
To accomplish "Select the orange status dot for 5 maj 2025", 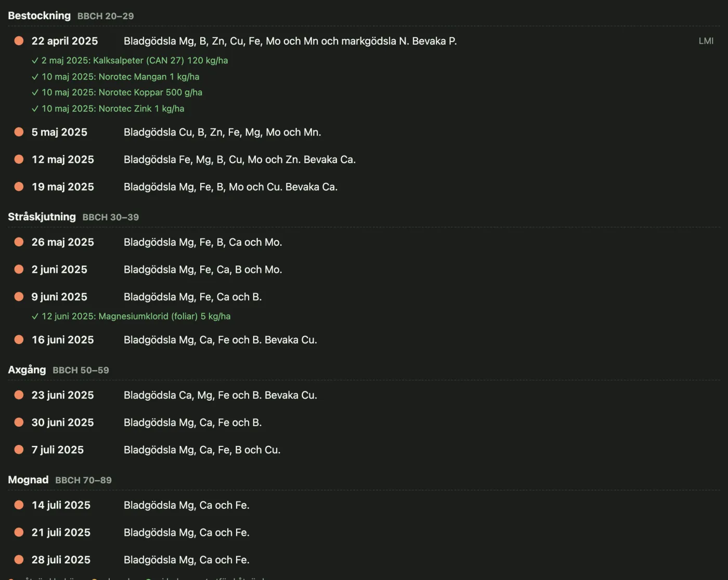I will tap(19, 132).
